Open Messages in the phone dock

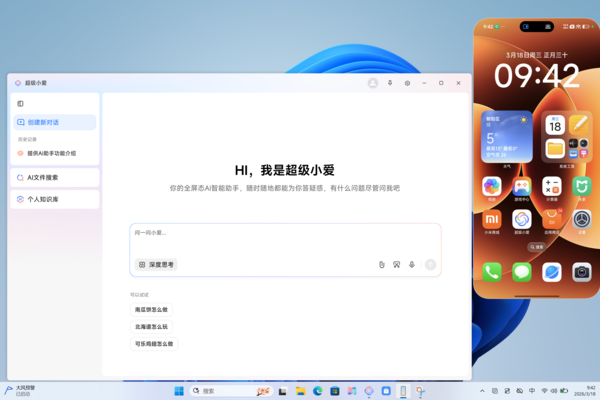[x=522, y=272]
